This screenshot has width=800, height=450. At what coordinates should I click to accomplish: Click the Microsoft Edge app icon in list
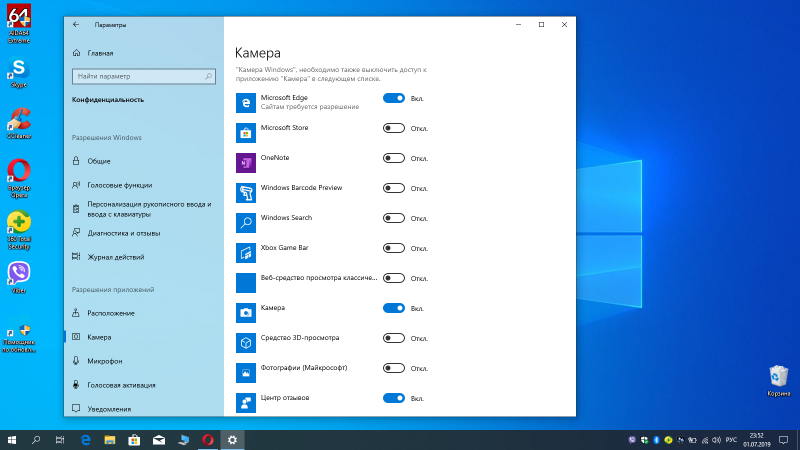[246, 102]
